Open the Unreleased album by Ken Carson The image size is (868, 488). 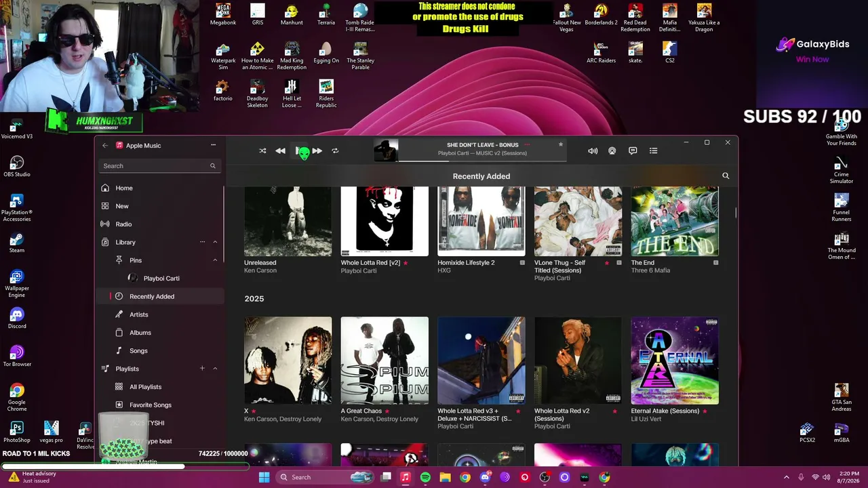point(288,221)
